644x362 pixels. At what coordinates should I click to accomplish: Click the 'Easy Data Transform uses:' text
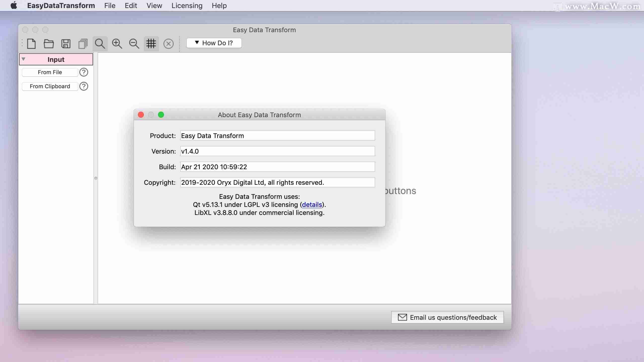coord(259,197)
